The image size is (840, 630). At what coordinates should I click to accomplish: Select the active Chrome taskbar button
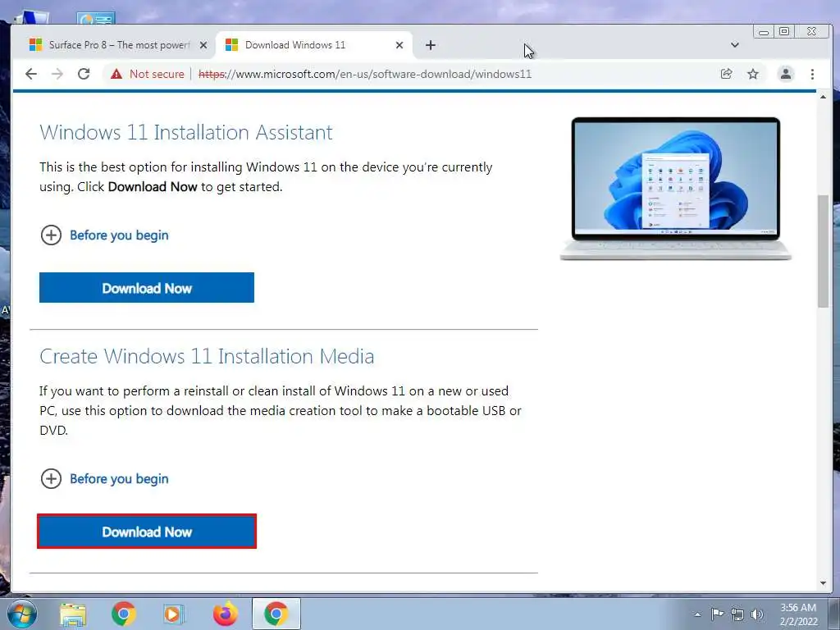[x=276, y=614]
